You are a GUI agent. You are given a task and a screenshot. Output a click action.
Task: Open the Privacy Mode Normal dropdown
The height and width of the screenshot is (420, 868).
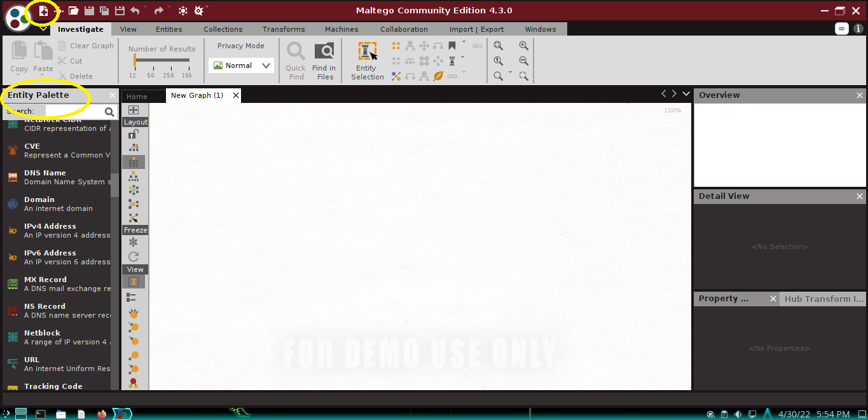tap(241, 65)
